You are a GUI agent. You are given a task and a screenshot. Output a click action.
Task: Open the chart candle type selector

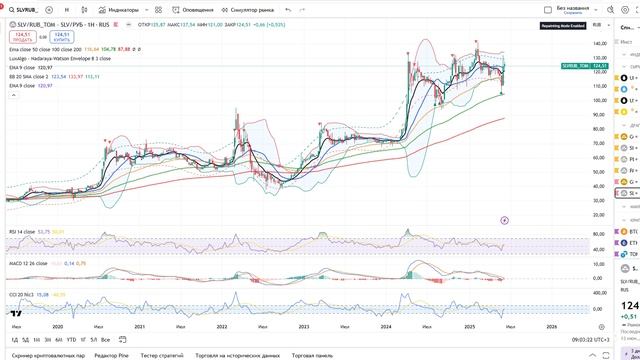84,10
